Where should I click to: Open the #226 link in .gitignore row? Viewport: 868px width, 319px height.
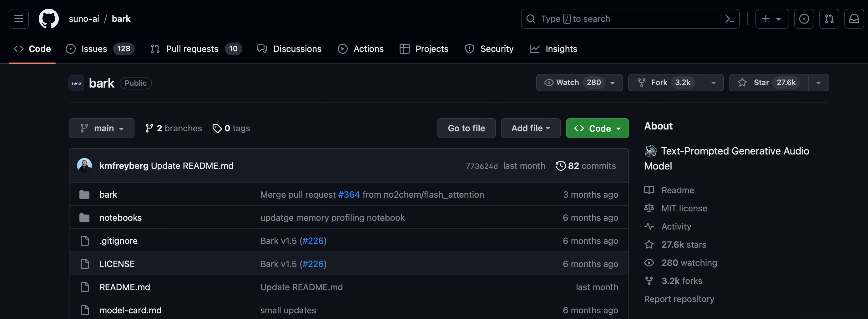tap(313, 241)
